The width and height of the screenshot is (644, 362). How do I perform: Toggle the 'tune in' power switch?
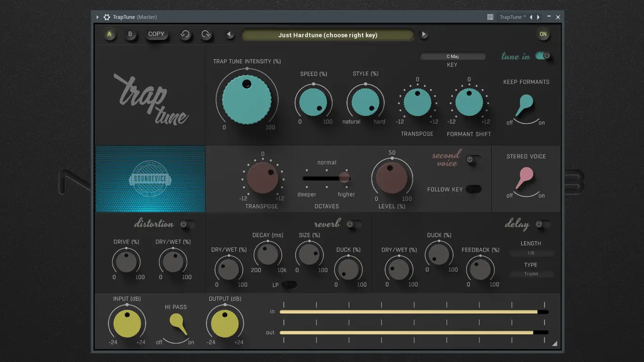pyautogui.click(x=543, y=56)
